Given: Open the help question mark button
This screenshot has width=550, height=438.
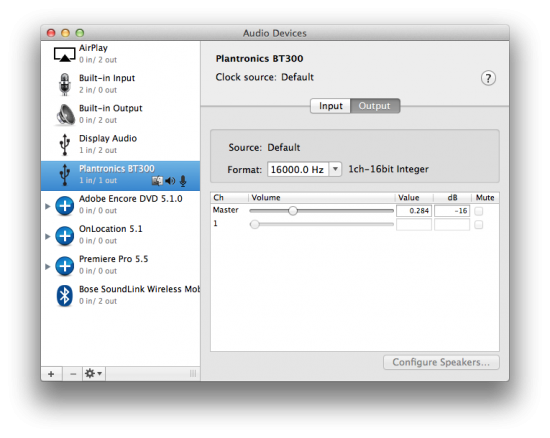Looking at the screenshot, I should 488,78.
